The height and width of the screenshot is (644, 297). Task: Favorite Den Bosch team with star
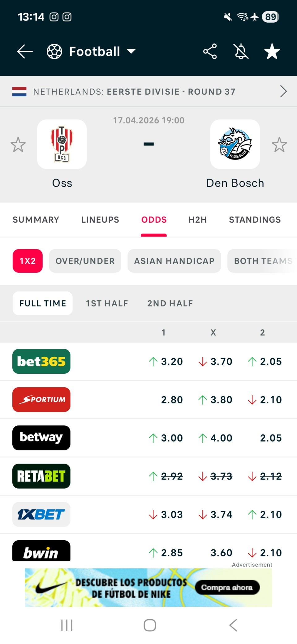pyautogui.click(x=279, y=145)
